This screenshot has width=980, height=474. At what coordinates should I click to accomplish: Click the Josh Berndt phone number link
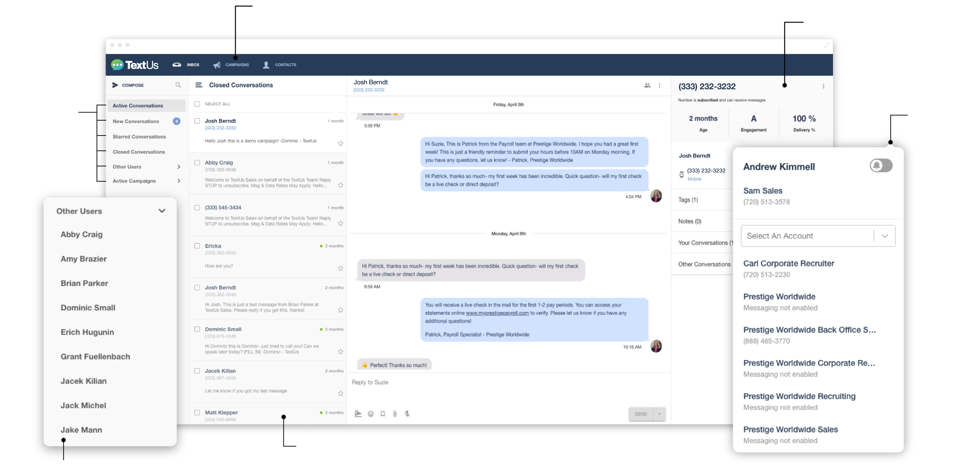click(369, 90)
